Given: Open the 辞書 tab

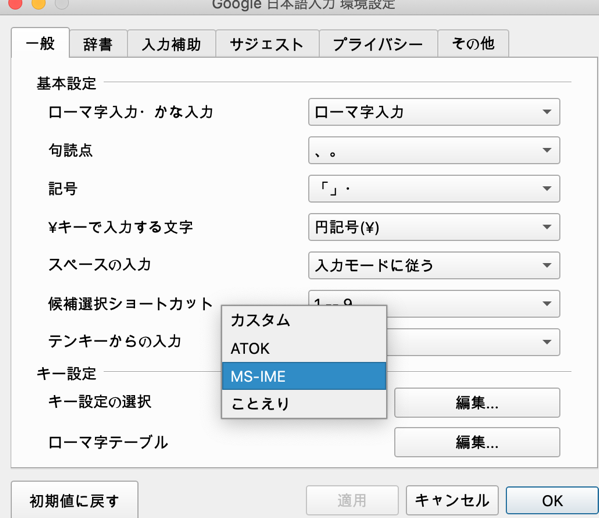Looking at the screenshot, I should (x=98, y=44).
